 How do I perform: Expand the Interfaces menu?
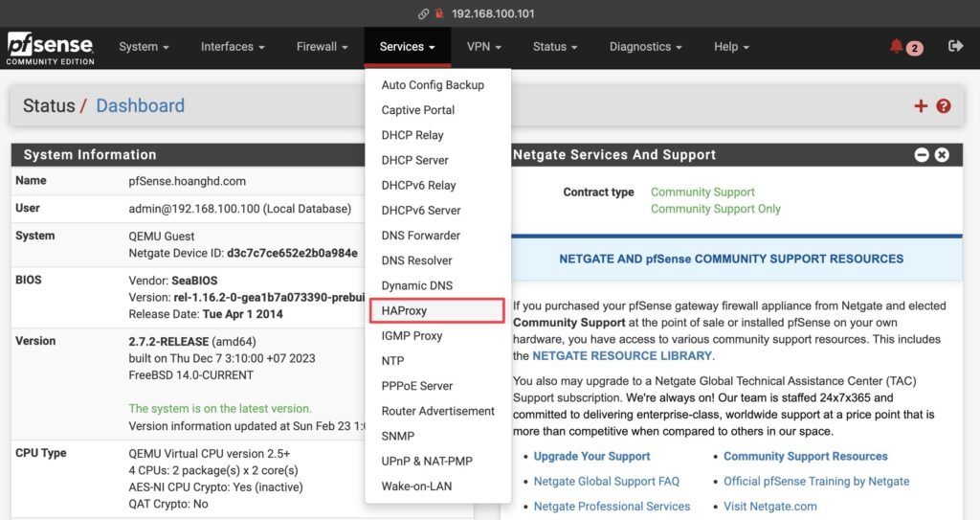point(233,46)
